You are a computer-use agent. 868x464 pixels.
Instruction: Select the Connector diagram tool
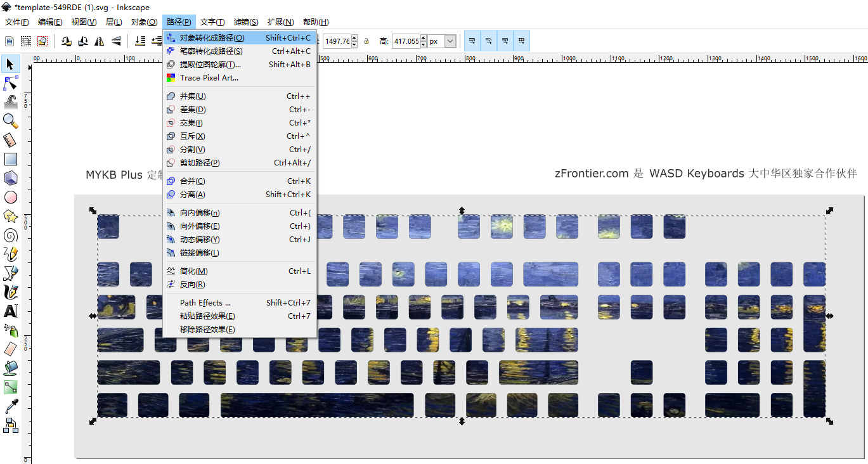[10, 425]
